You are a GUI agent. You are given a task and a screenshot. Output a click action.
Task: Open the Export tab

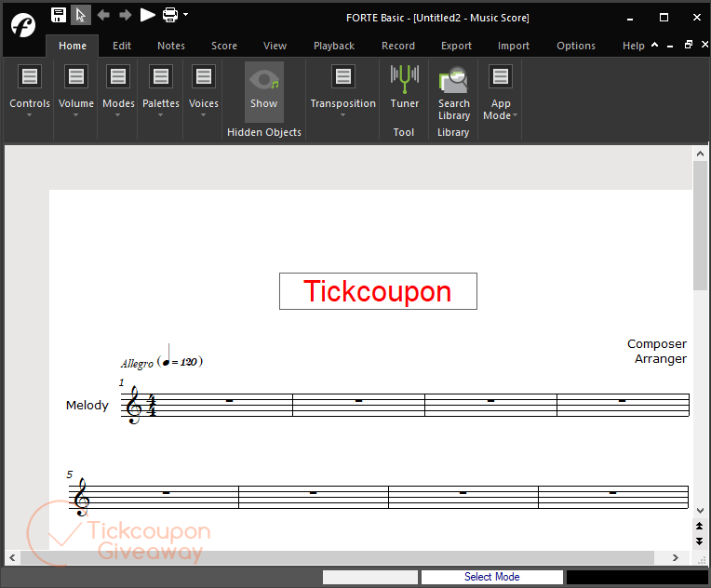pyautogui.click(x=456, y=46)
